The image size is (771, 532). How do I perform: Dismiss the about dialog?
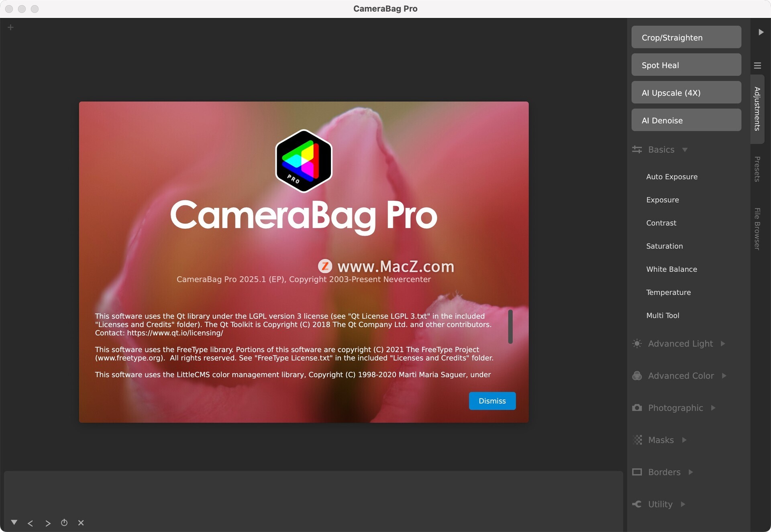[492, 401]
